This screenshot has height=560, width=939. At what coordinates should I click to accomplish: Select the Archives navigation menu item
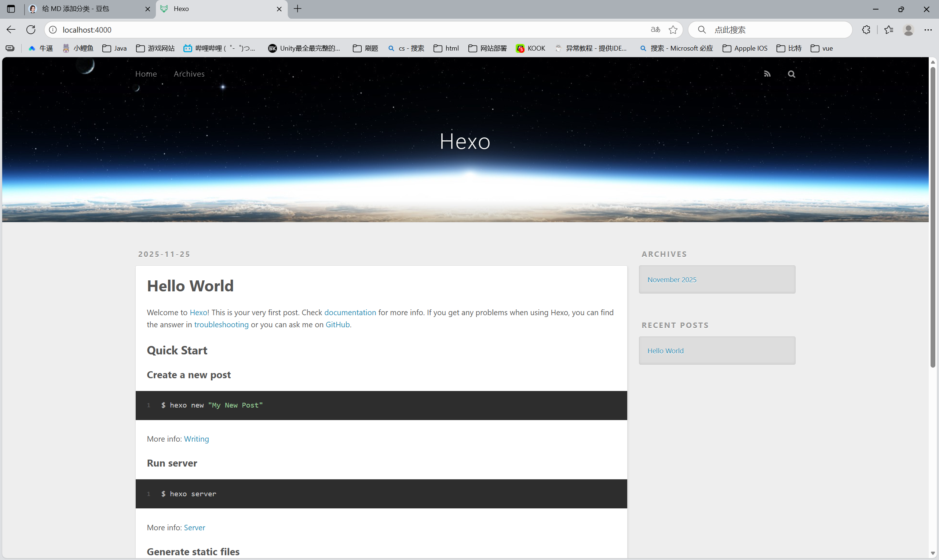click(189, 74)
